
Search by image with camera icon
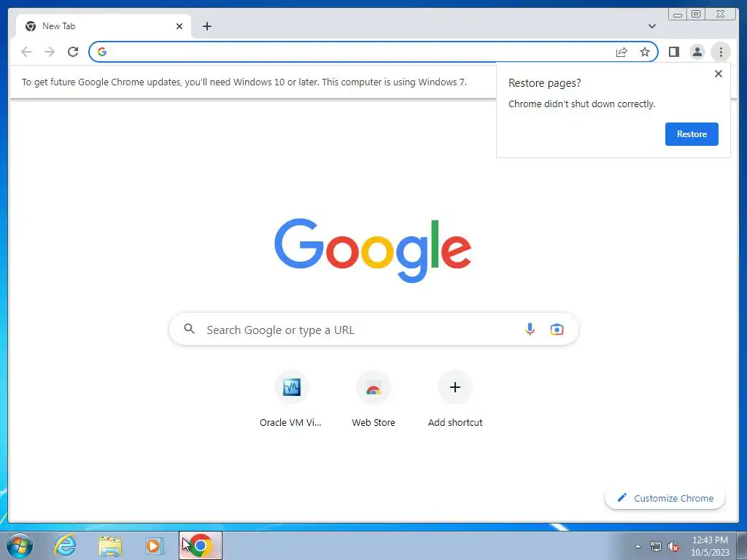tap(557, 329)
